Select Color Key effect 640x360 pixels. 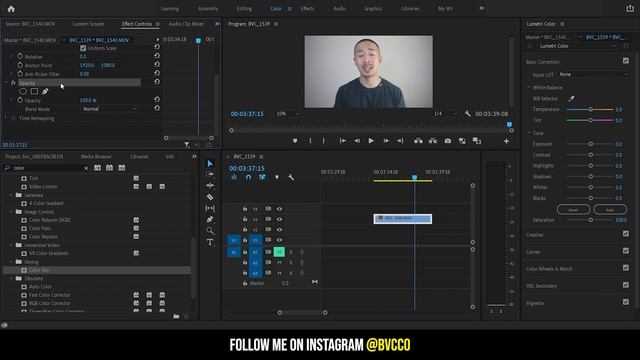point(39,270)
